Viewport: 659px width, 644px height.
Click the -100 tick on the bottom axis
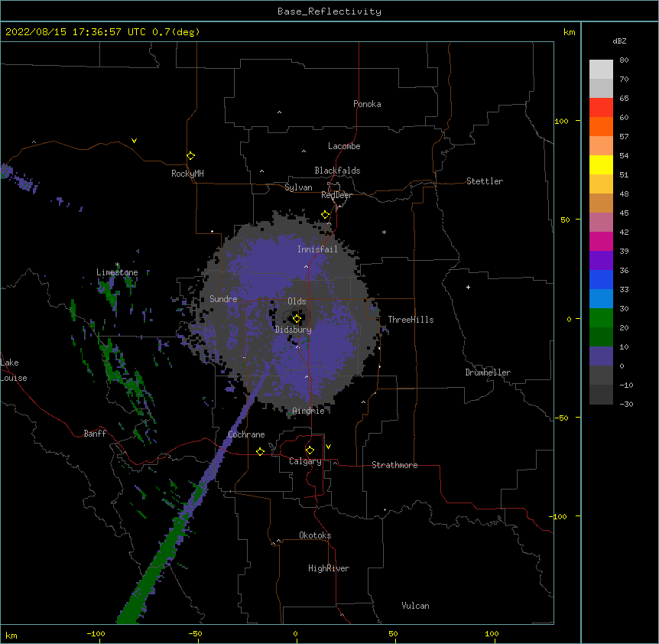(96, 633)
